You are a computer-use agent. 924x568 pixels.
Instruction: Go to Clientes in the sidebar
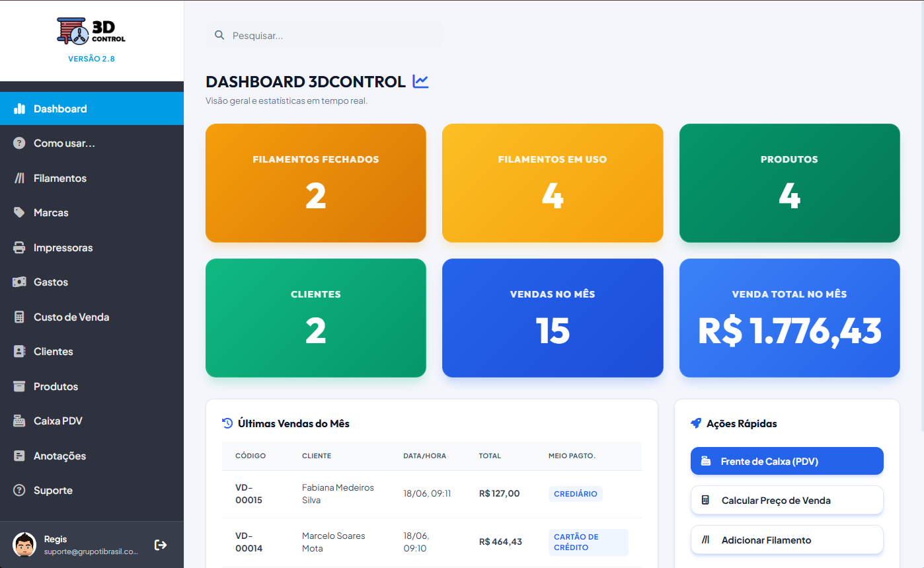[92, 352]
